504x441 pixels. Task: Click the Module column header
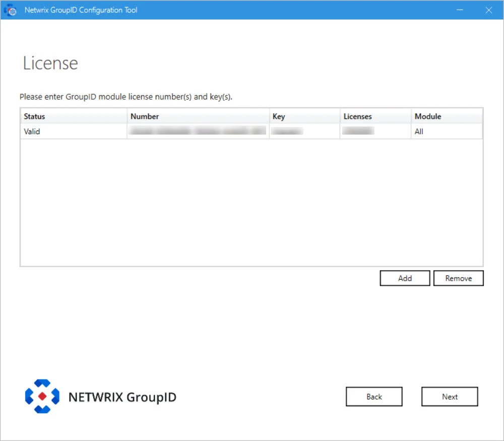(447, 116)
